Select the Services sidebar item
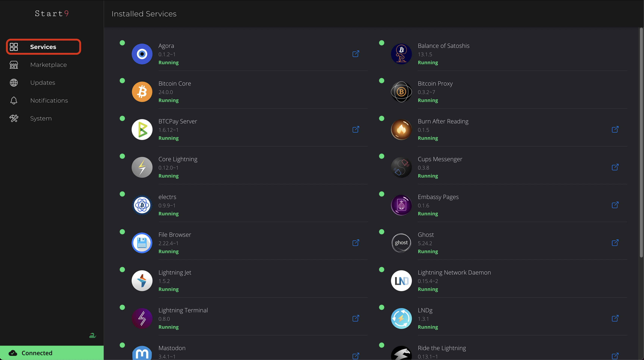 coord(43,47)
